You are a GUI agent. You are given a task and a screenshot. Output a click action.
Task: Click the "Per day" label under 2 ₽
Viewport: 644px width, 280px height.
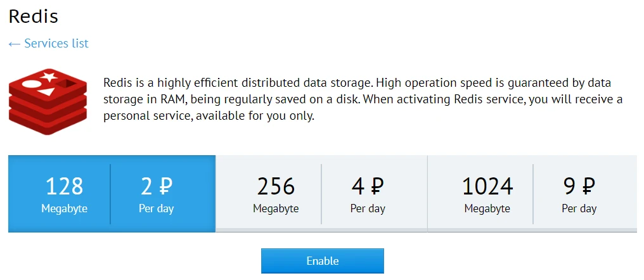point(156,208)
